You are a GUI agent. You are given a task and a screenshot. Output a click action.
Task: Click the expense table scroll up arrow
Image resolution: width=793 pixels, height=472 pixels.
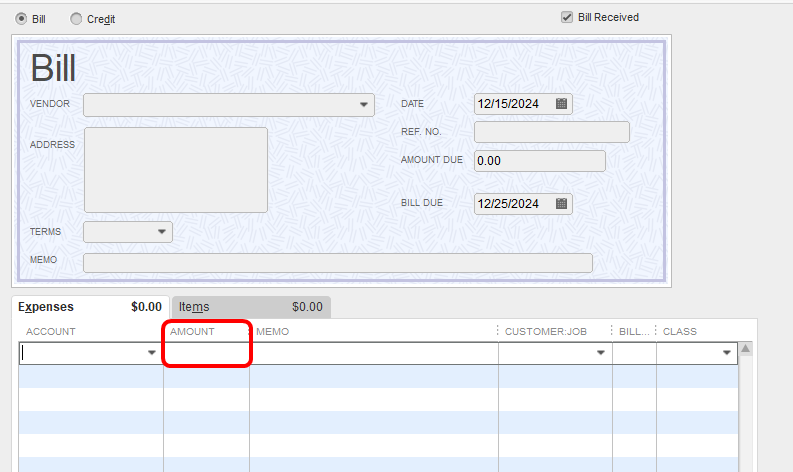point(745,349)
